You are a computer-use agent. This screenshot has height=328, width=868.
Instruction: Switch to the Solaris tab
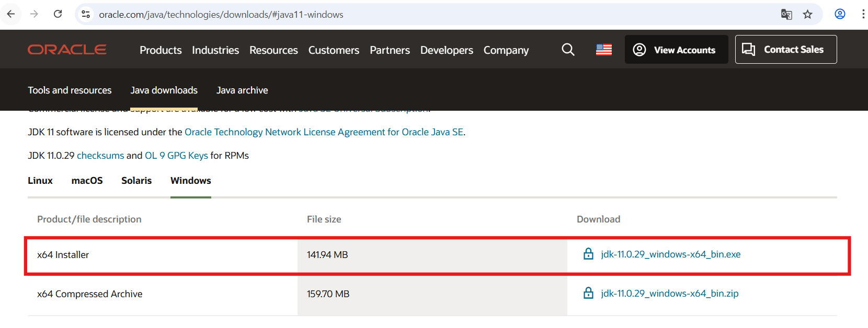(x=136, y=181)
